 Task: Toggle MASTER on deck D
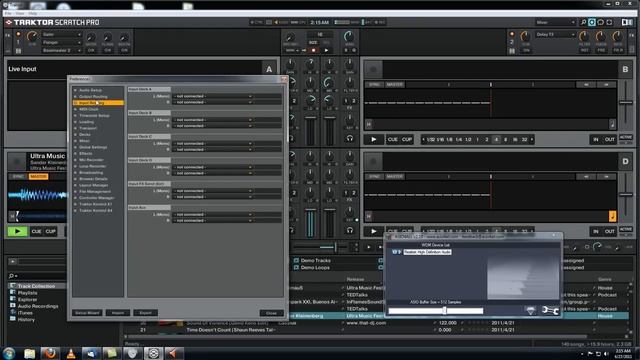pyautogui.click(x=394, y=176)
